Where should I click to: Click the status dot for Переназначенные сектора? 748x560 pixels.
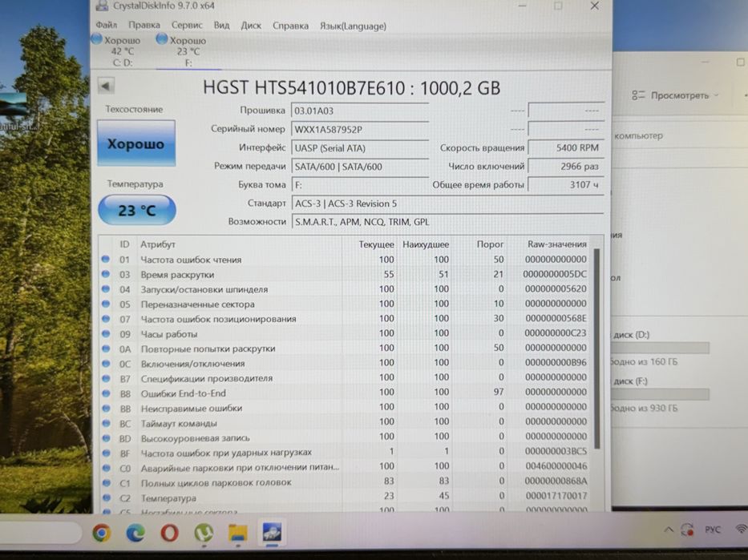click(x=106, y=304)
